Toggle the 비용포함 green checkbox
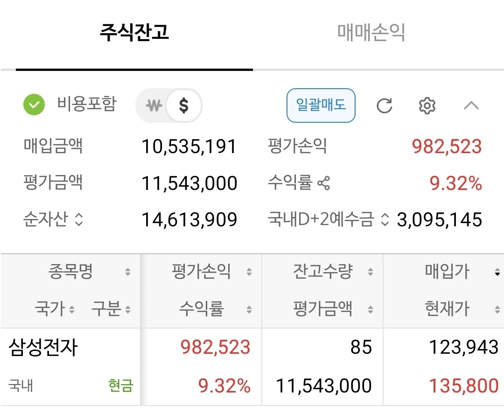Screen dimensions: 504x420 click(x=34, y=105)
